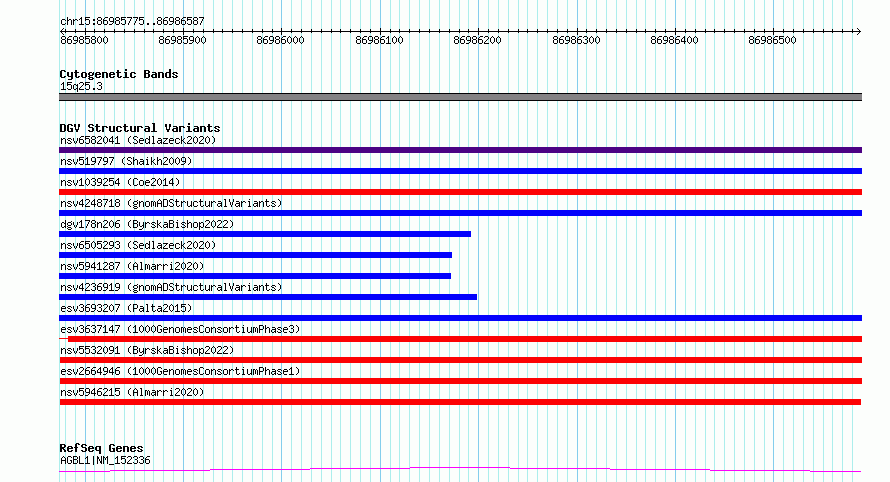Viewport: 890px width, 482px height.
Task: Click ruler position 86985800
Action: pos(84,40)
